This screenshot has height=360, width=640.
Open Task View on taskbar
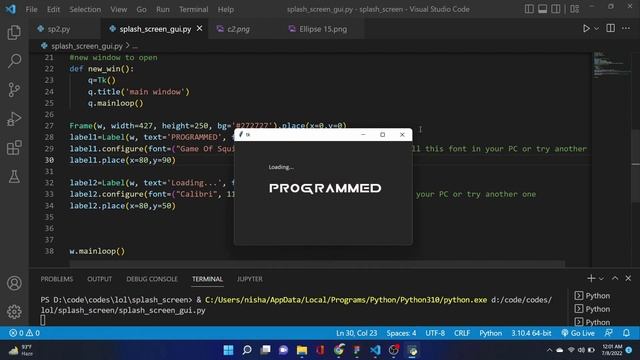click(x=265, y=350)
